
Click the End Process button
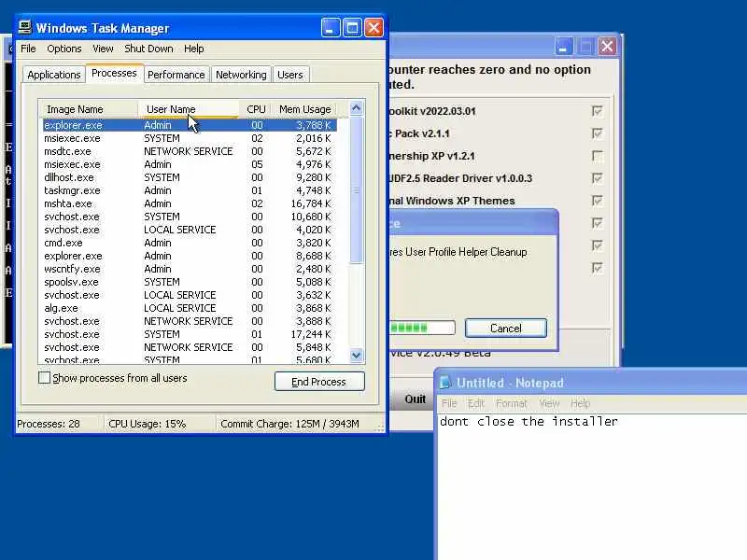coord(319,382)
